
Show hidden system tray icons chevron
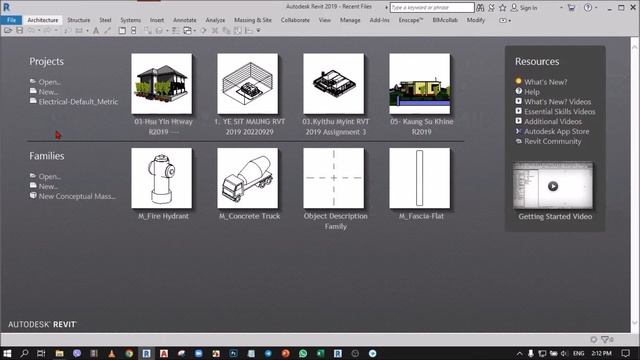(519, 353)
